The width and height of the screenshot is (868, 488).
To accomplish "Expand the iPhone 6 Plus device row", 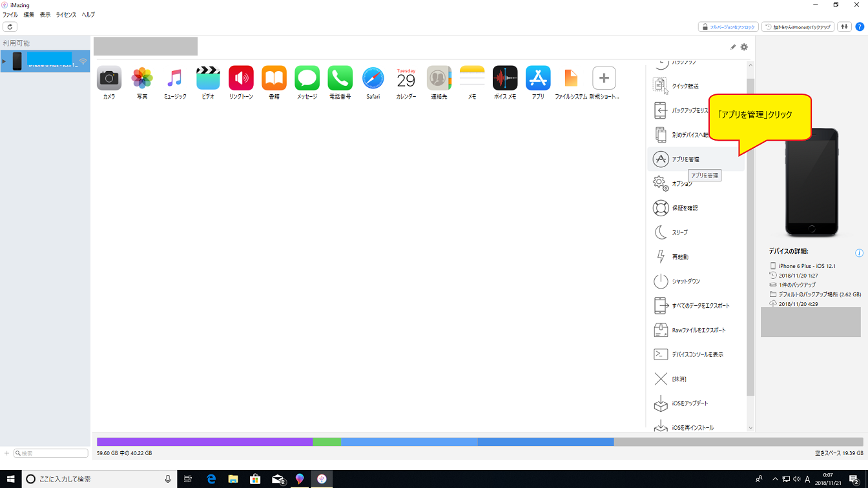I will point(4,61).
